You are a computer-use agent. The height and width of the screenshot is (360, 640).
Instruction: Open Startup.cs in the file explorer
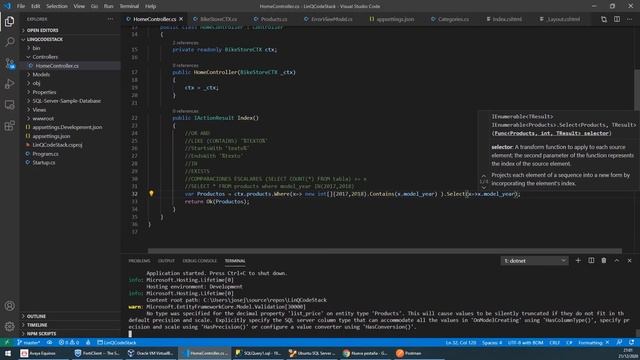pos(44,162)
